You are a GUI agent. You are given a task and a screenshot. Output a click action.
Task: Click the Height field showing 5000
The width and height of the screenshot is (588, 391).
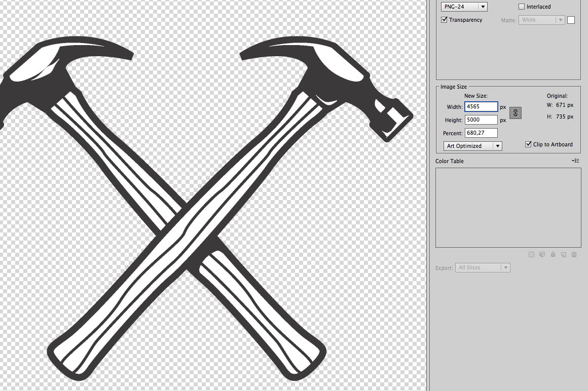click(x=481, y=120)
